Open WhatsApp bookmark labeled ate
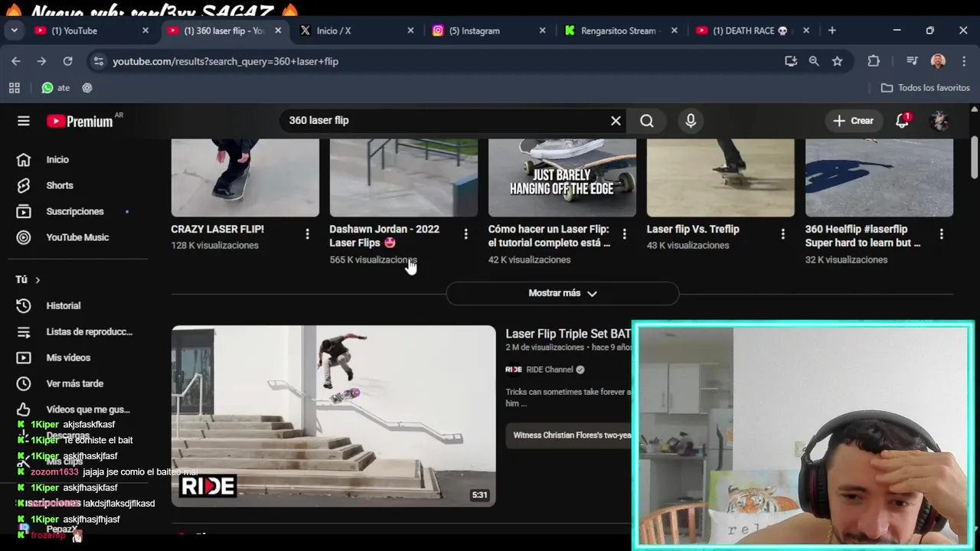The image size is (980, 551). 56,88
